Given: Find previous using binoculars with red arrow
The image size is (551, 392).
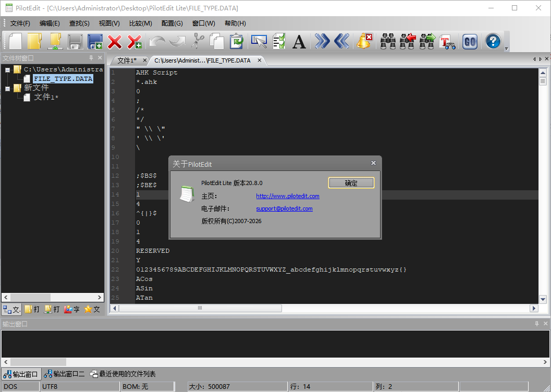Looking at the screenshot, I should click(408, 42).
